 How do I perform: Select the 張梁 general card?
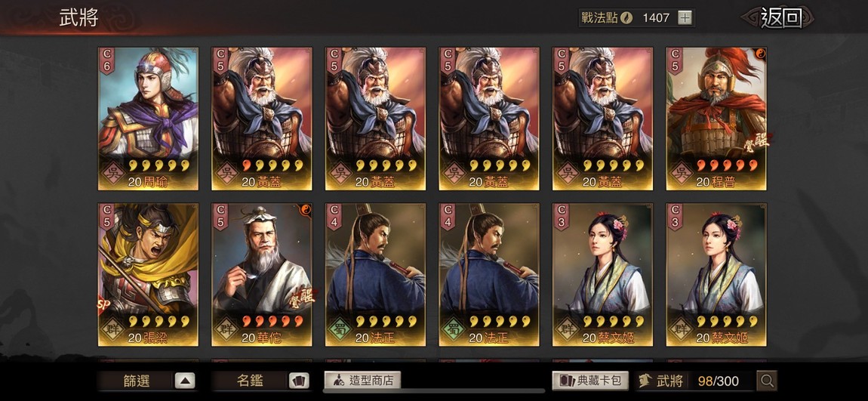point(148,275)
